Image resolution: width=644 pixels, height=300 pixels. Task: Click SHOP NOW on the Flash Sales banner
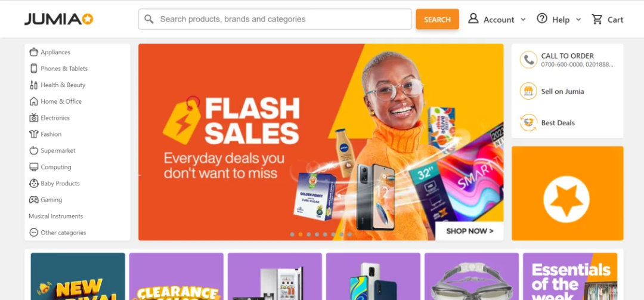point(469,231)
